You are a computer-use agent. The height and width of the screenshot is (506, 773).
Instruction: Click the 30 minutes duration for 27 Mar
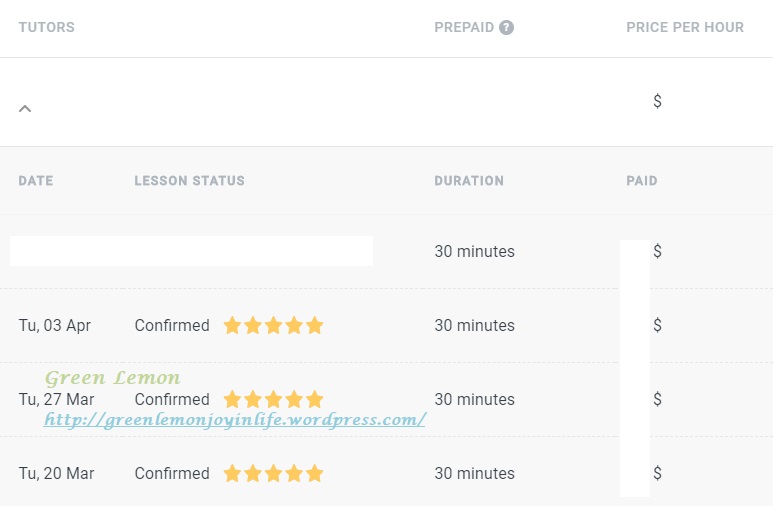[474, 399]
